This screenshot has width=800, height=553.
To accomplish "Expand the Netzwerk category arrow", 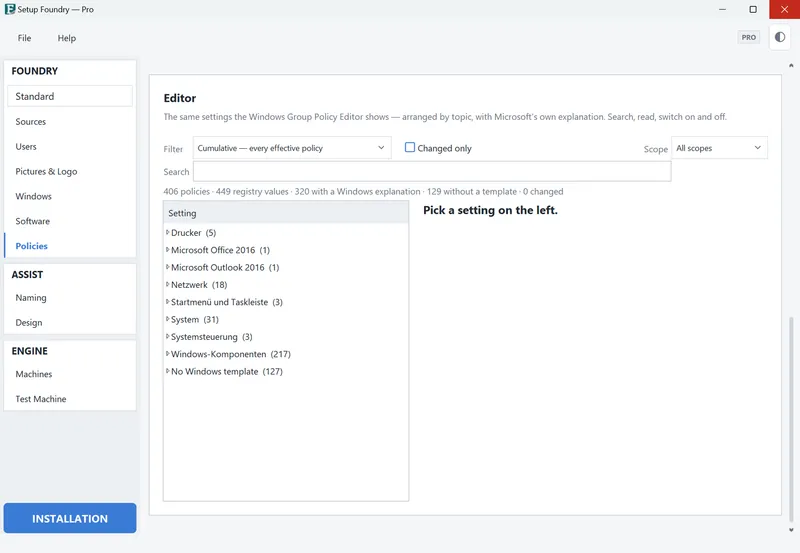I will [x=167, y=285].
